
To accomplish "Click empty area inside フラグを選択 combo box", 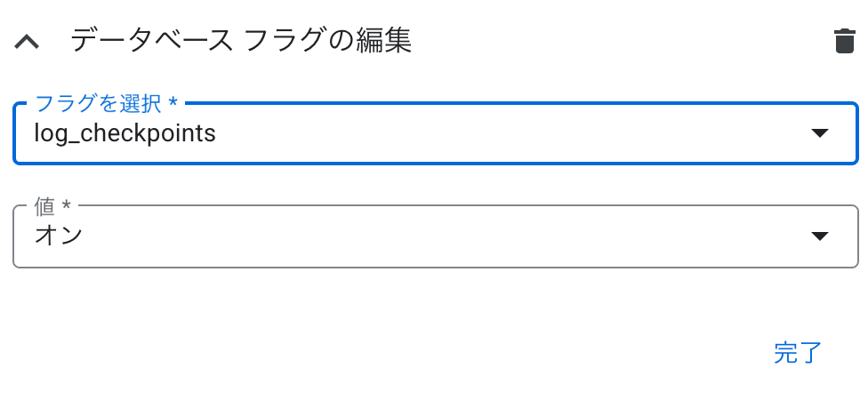I will coord(498,132).
